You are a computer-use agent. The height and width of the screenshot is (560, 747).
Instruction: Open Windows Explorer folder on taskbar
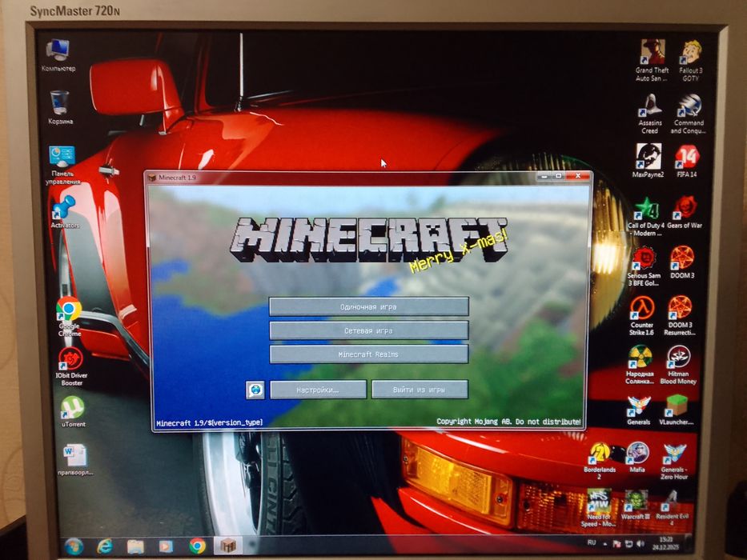(x=136, y=546)
